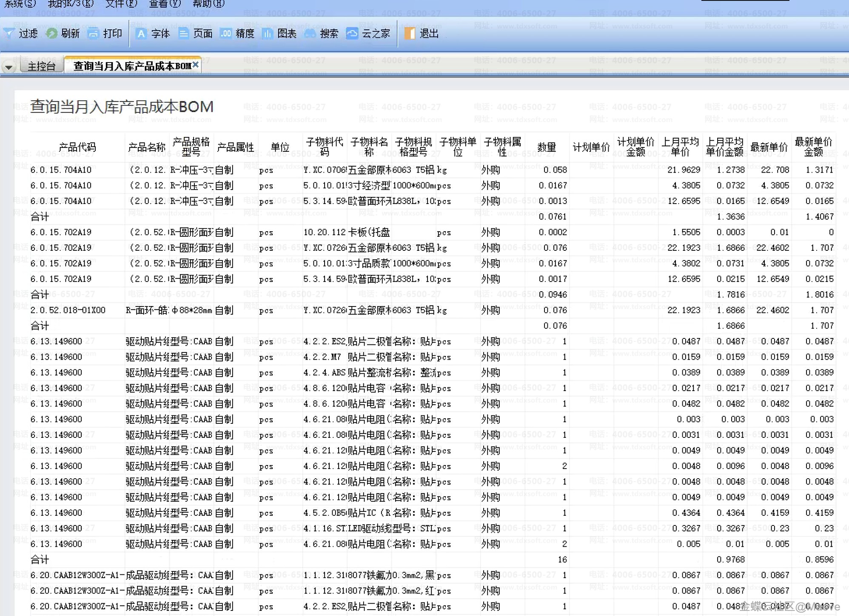
Task: Click the Search (搜索) binoculars icon
Action: [x=310, y=33]
